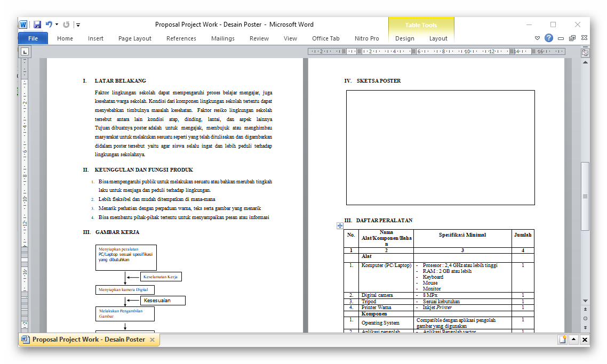Click the File button
This screenshot has width=607, height=364.
tap(33, 38)
